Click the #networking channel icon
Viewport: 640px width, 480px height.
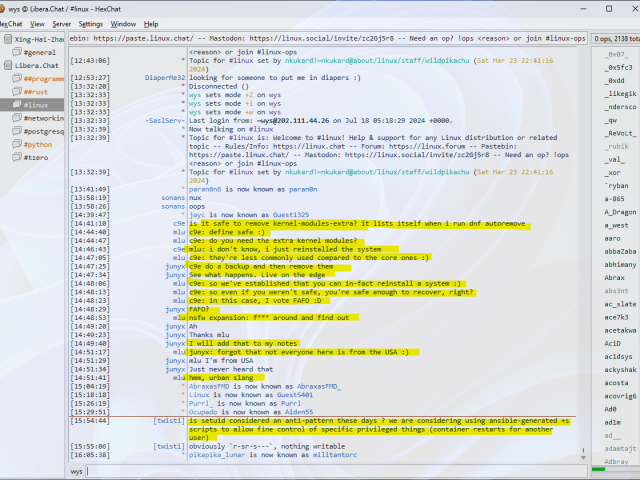(16, 117)
